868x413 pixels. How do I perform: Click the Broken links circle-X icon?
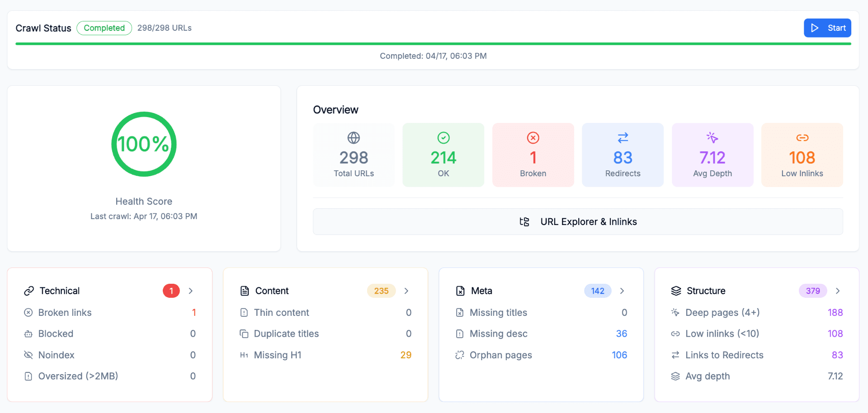[28, 313]
